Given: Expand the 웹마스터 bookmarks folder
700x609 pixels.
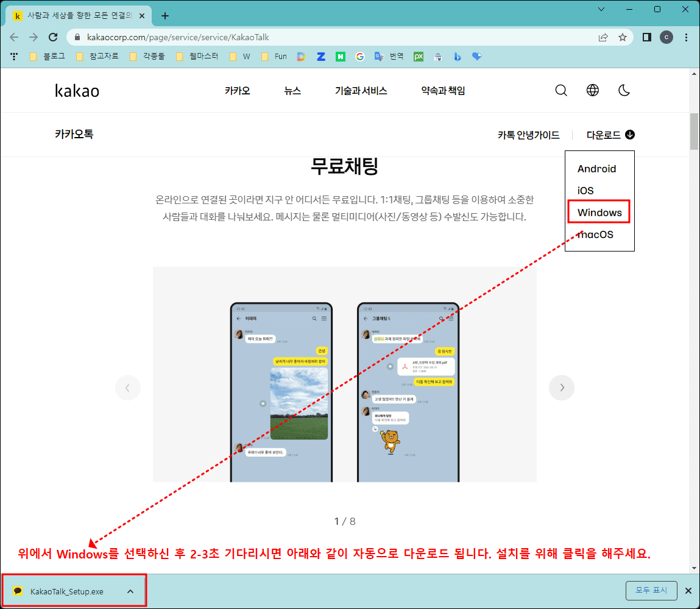Looking at the screenshot, I should [193, 56].
